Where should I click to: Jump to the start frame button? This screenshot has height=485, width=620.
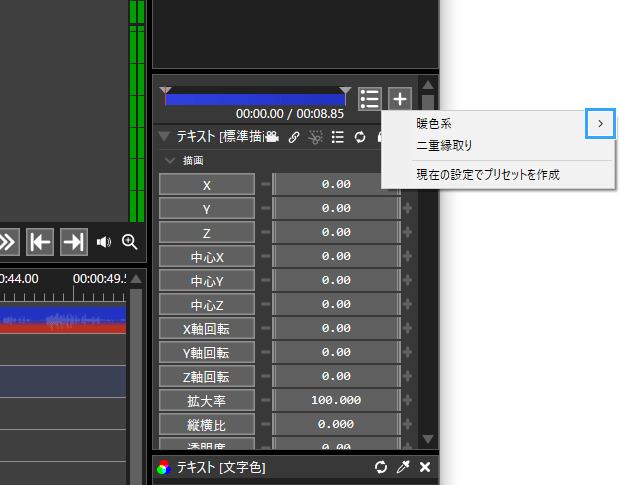[40, 242]
